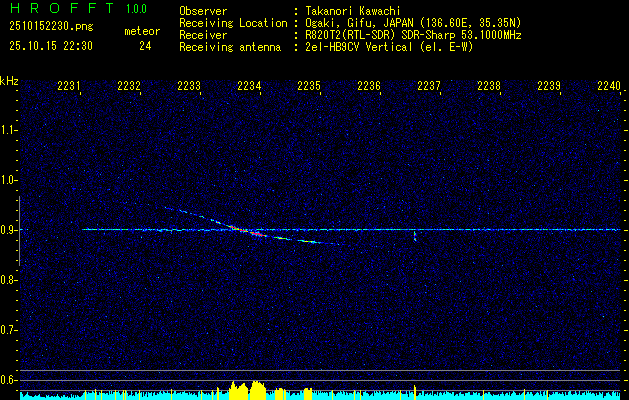Click the 2236 time axis label
This screenshot has height=400, width=629.
(369, 85)
